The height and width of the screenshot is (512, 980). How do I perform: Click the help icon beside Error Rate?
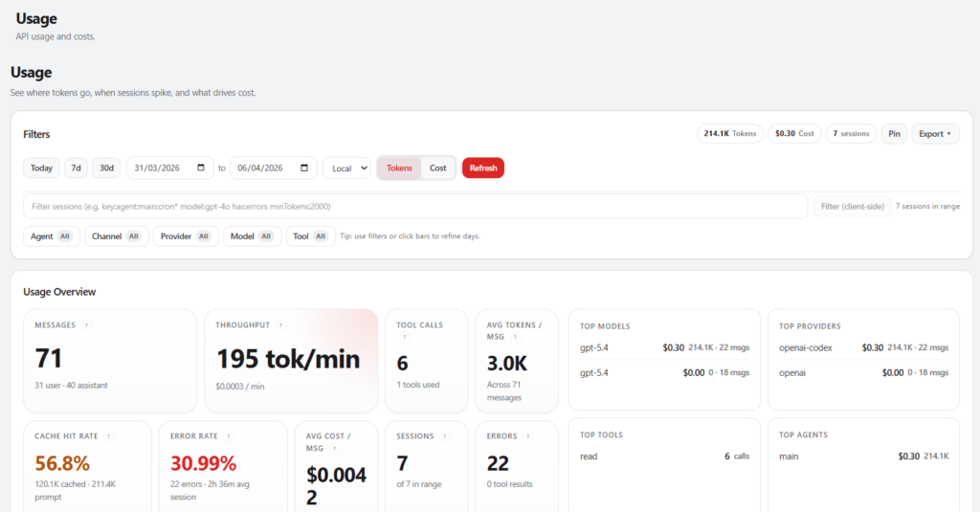click(228, 436)
